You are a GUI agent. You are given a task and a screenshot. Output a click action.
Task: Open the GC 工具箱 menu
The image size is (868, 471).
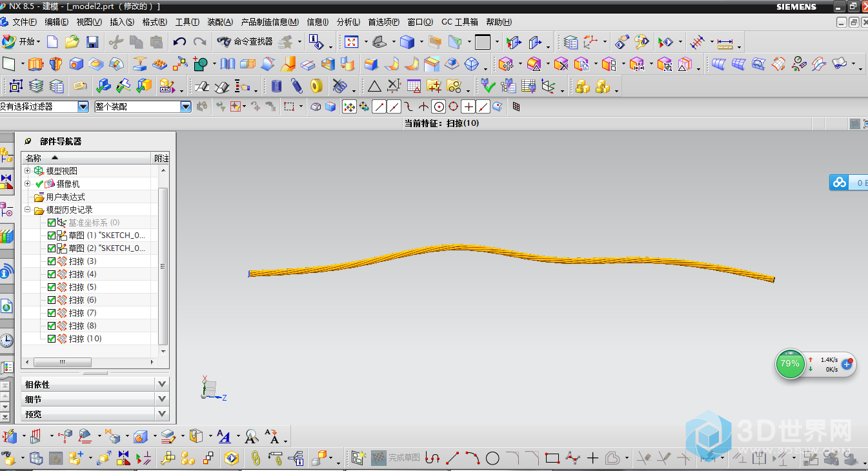point(459,22)
